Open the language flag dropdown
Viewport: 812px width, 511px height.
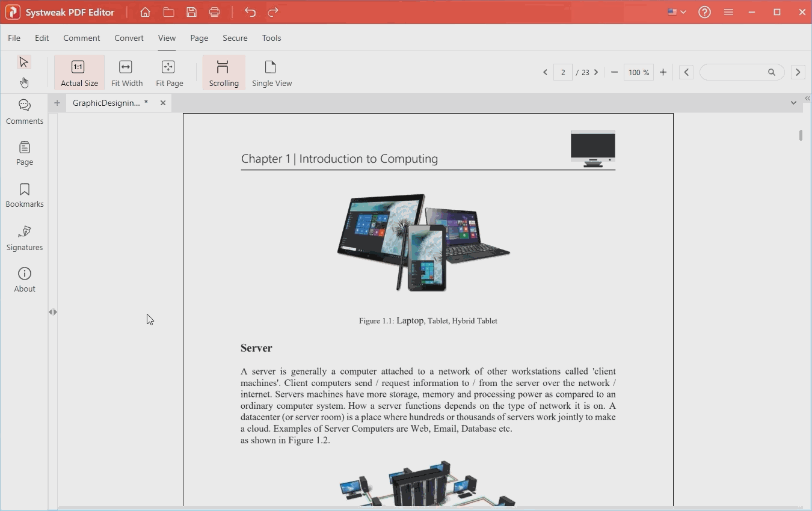pos(677,12)
